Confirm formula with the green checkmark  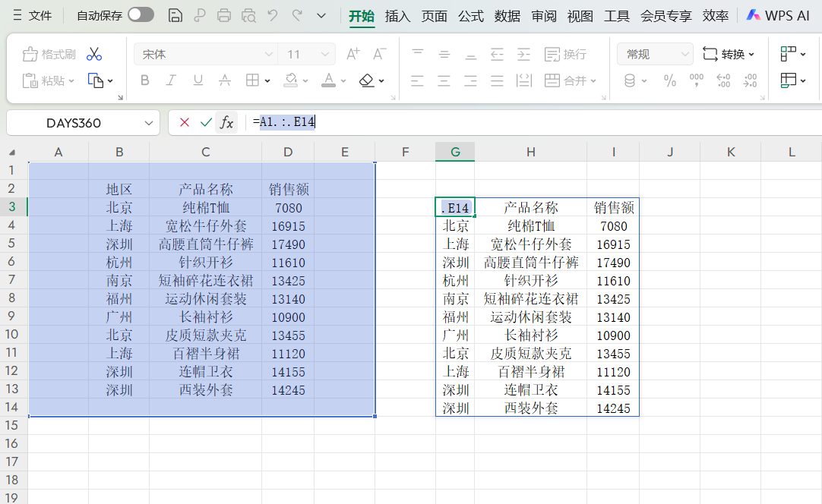[x=206, y=121]
